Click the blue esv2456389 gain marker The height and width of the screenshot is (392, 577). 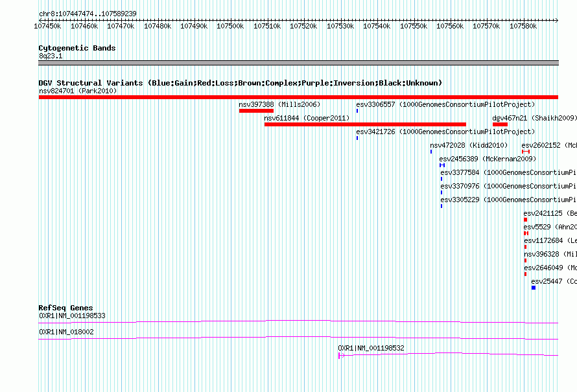(442, 165)
